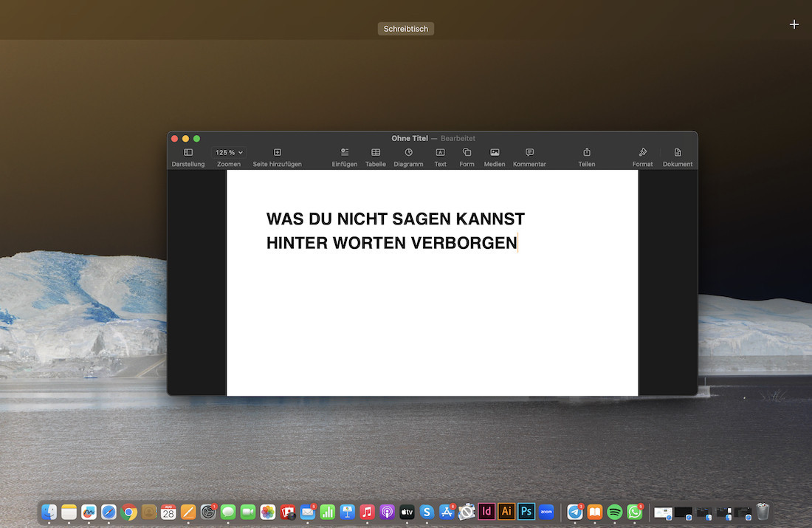This screenshot has height=528, width=812.
Task: Click the Seite hinzufügen icon
Action: 278,153
